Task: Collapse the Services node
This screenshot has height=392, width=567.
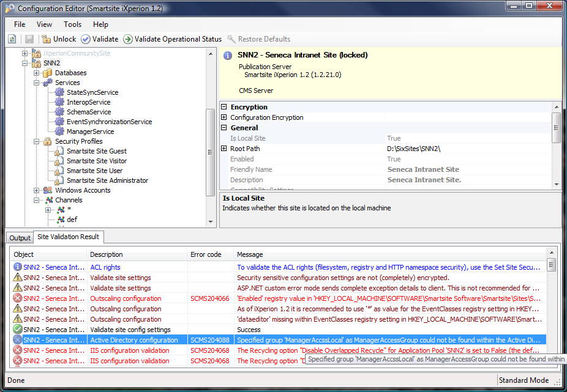Action: [36, 83]
